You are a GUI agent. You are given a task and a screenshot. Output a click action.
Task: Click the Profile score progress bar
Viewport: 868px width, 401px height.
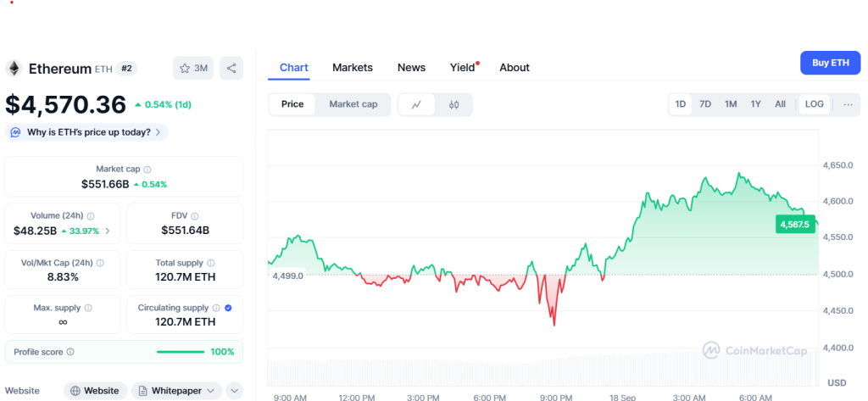[x=181, y=352]
